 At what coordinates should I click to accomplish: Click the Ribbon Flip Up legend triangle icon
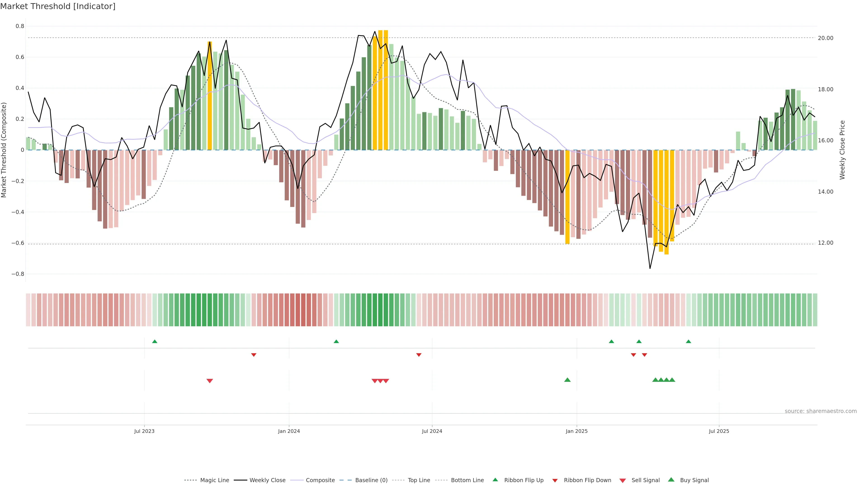(495, 480)
